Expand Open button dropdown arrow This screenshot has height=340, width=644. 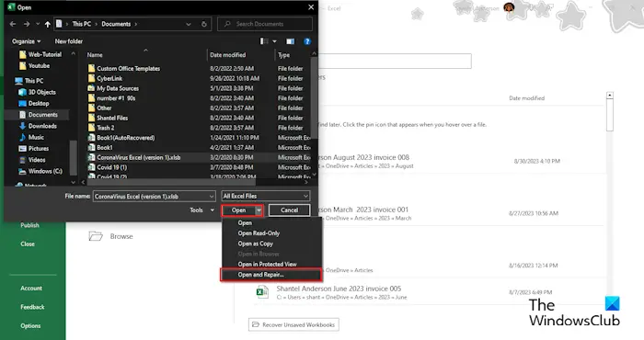click(x=259, y=210)
